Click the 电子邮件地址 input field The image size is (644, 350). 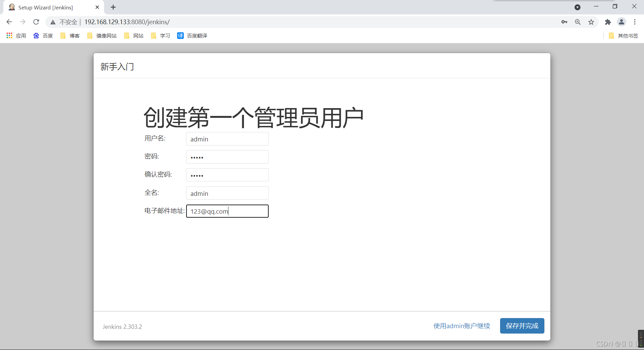(227, 211)
